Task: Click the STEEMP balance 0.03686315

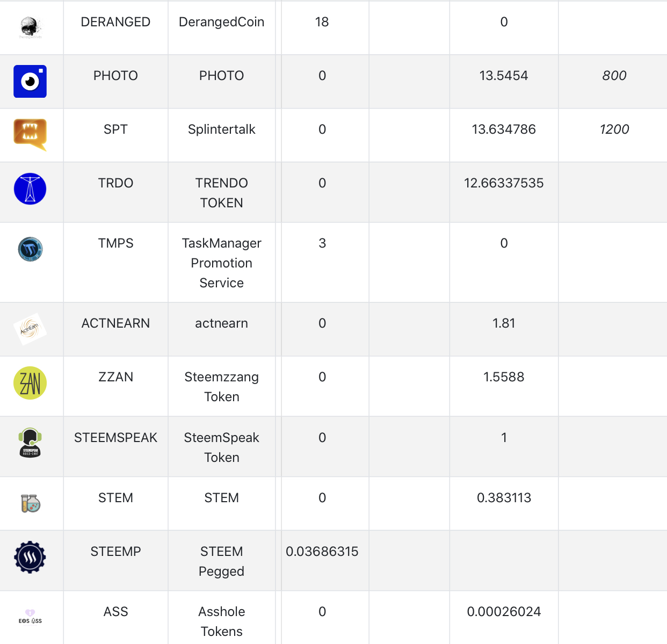Action: pyautogui.click(x=322, y=552)
